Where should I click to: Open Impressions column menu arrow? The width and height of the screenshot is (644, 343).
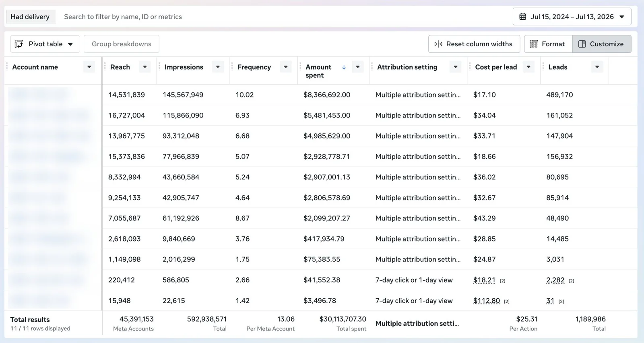(218, 67)
